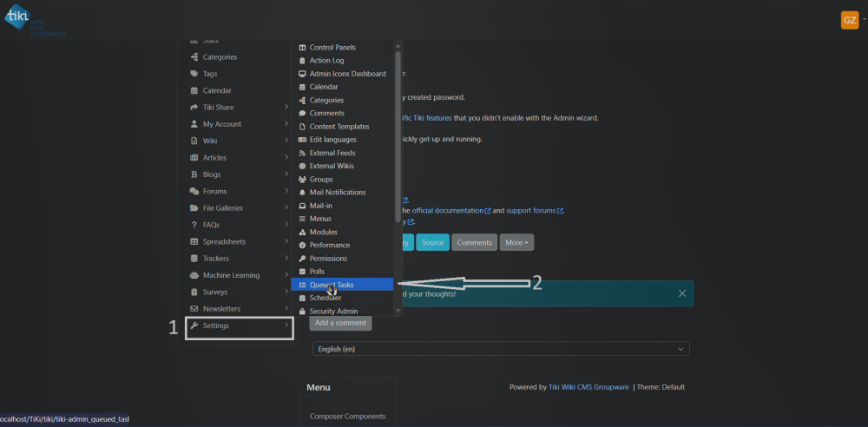Click the Wiki page icon
This screenshot has width=868, height=427.
click(x=194, y=141)
